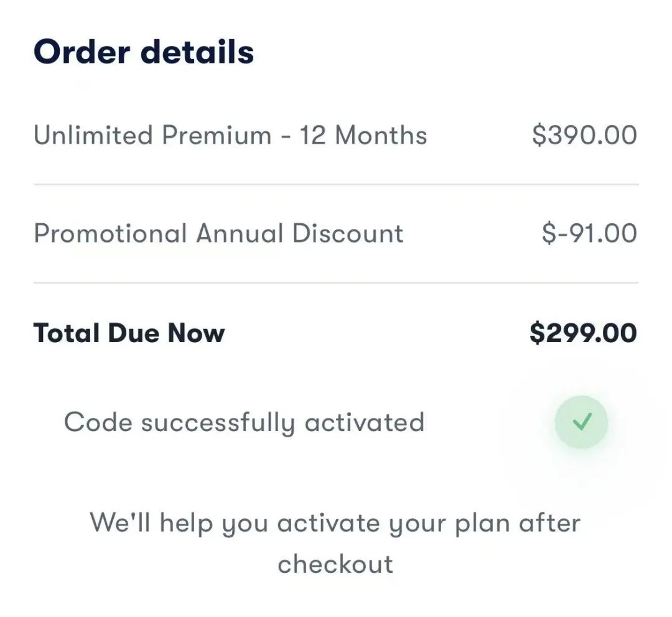
Task: Click the $-91.00 discount amount
Action: 589,233
